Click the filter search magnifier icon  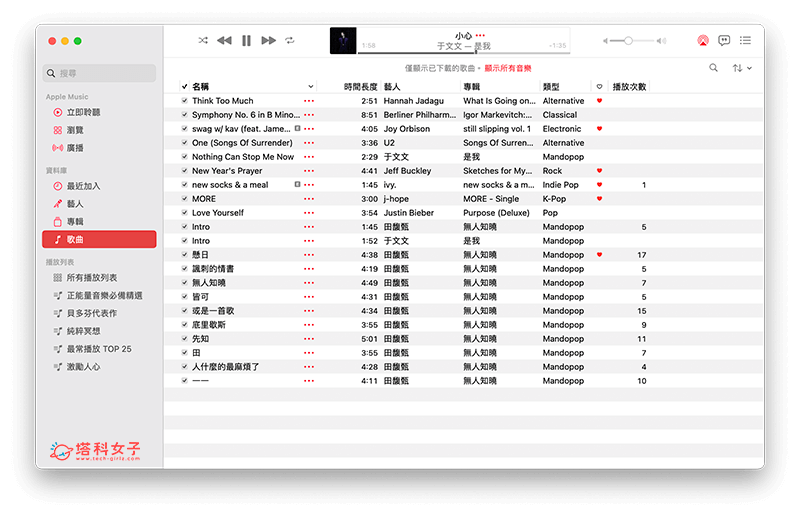(x=713, y=68)
